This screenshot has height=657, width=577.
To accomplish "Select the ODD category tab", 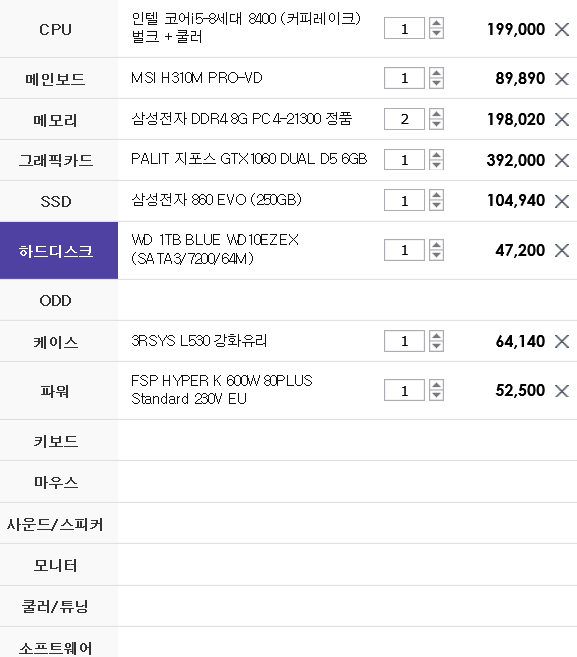I will (x=59, y=300).
